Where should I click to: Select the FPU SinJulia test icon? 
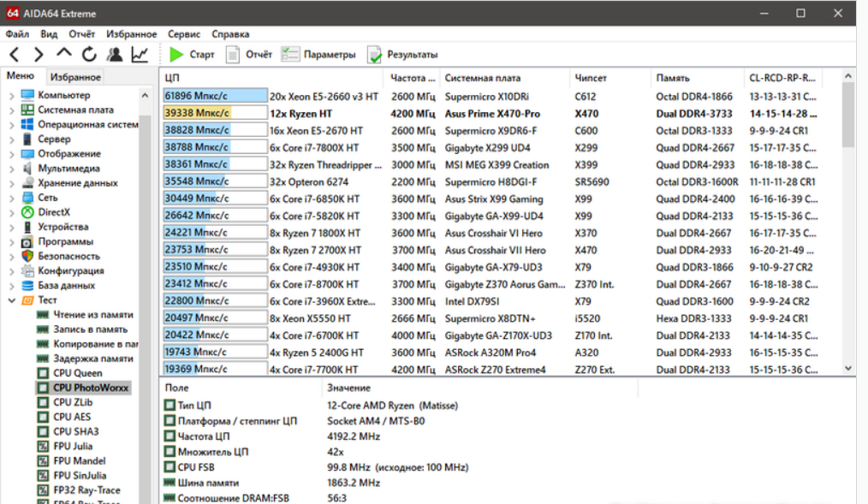43,475
